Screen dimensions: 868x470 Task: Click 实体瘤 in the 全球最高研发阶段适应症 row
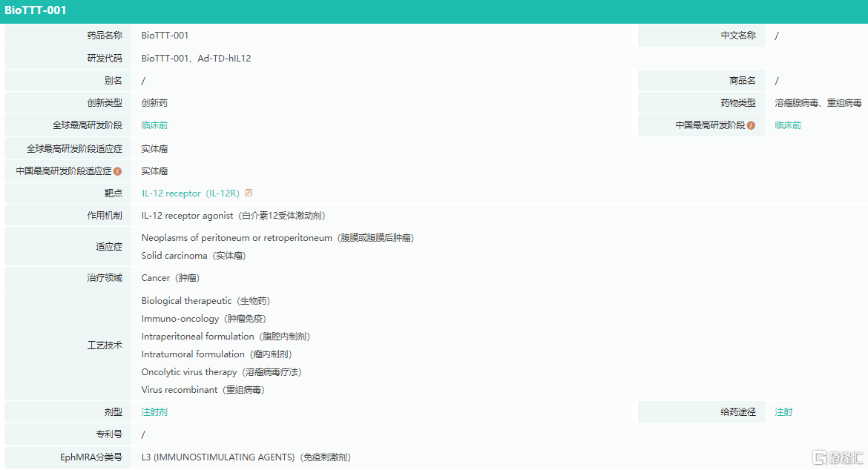coord(154,149)
